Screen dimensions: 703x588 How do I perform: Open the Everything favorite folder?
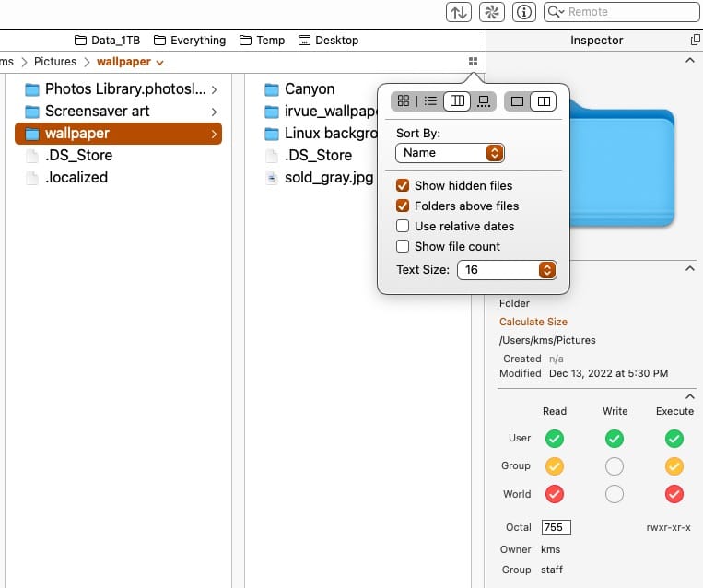[x=190, y=40]
